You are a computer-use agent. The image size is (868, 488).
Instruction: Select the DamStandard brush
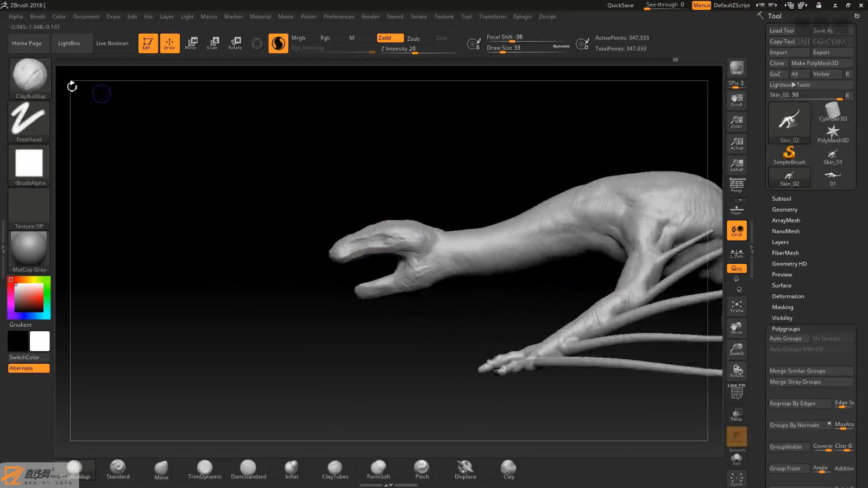pyautogui.click(x=248, y=470)
